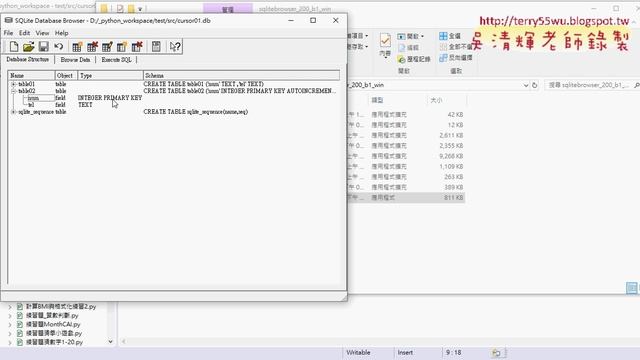The image size is (640, 360).
Task: Click the Explorer search magnifier icon
Action: point(637,85)
